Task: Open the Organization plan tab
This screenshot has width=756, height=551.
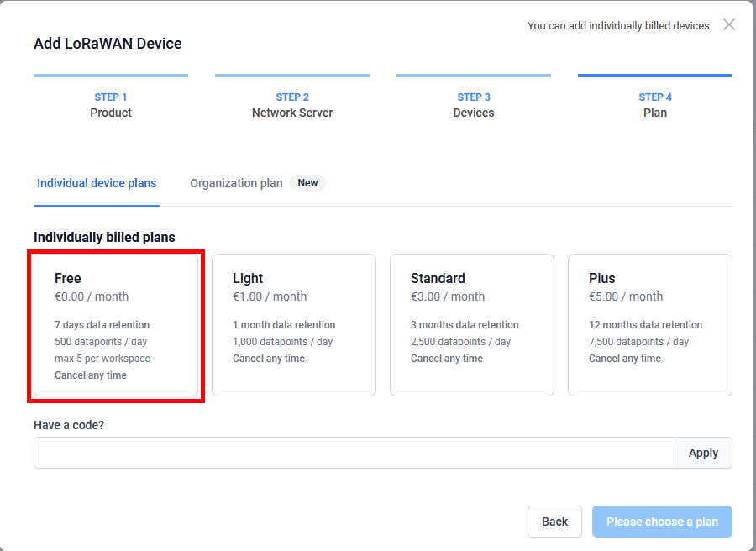Action: 236,183
